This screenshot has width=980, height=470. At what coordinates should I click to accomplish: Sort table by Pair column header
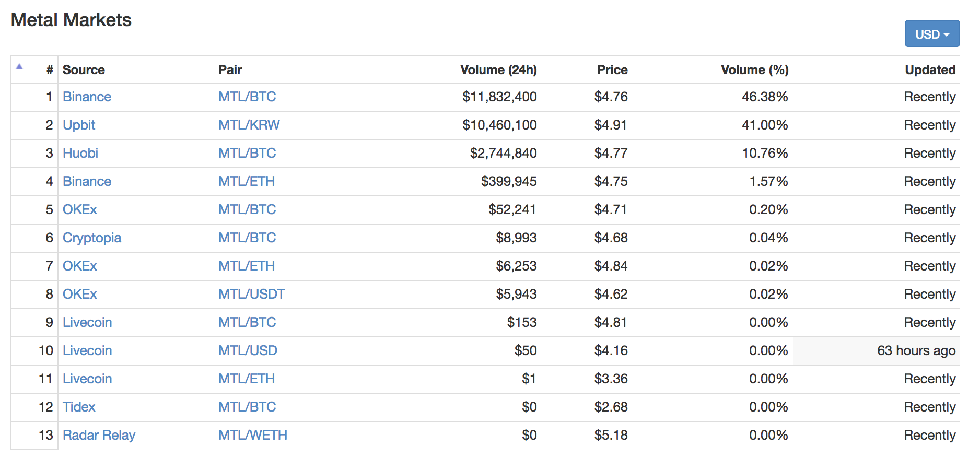(230, 69)
